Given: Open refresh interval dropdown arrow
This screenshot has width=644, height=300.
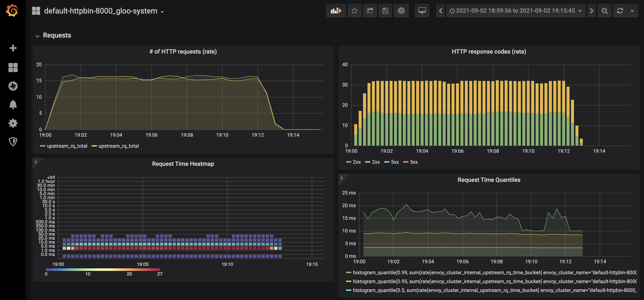Looking at the screenshot, I should [632, 11].
